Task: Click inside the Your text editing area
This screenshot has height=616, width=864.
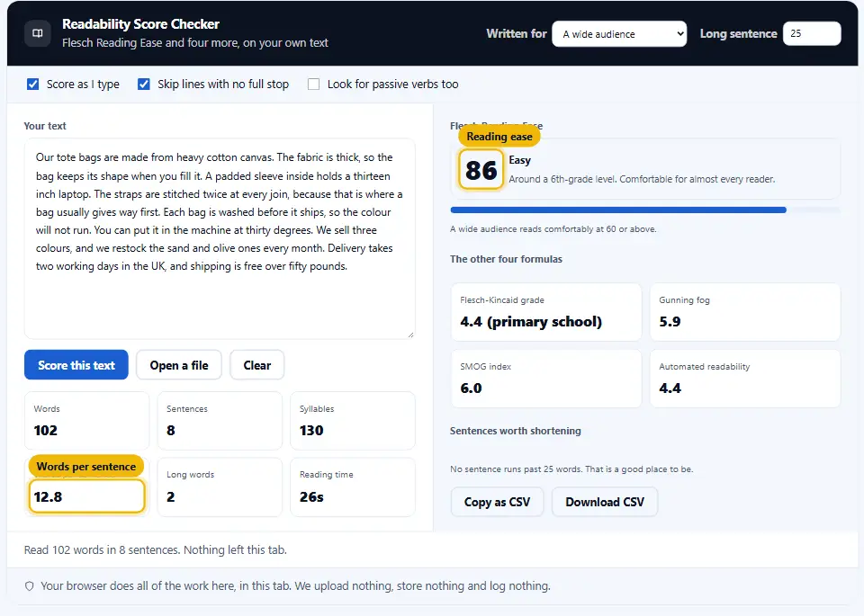Action: [220, 238]
